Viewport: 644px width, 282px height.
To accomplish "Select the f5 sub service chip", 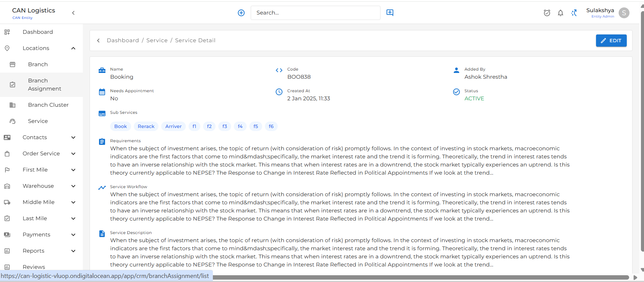I will [256, 126].
